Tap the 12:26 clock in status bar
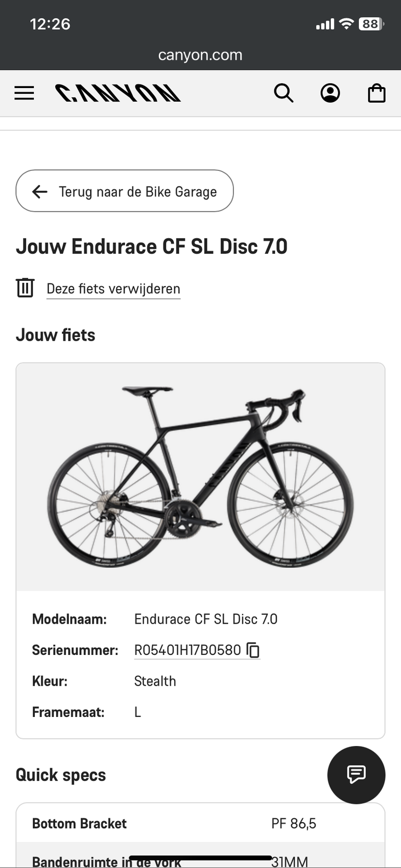The width and height of the screenshot is (401, 868). coord(50,24)
